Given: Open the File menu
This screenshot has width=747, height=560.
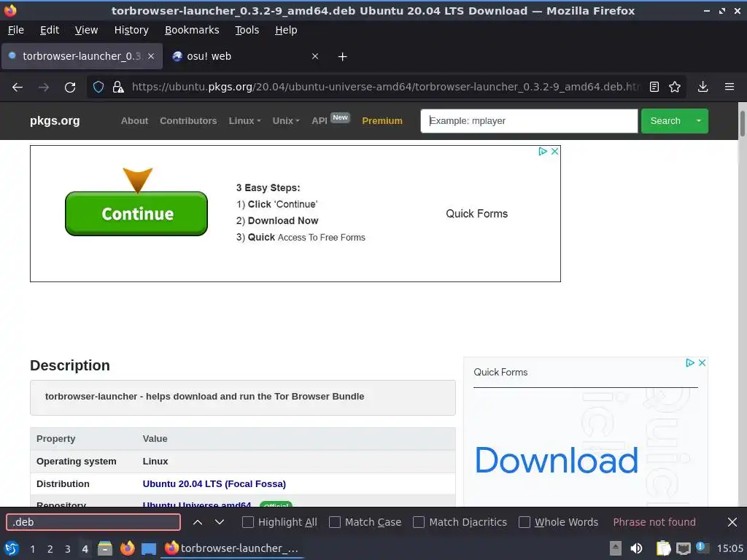Looking at the screenshot, I should 16,30.
